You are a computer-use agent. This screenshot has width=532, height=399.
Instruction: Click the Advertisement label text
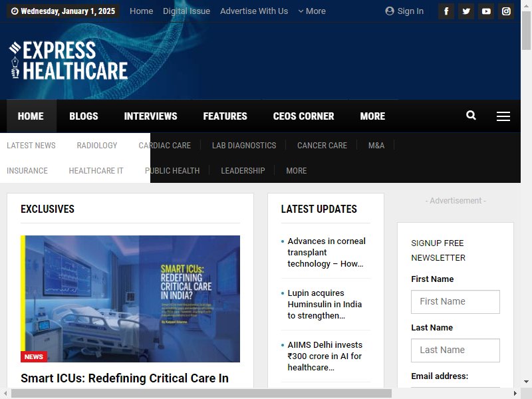coord(456,201)
